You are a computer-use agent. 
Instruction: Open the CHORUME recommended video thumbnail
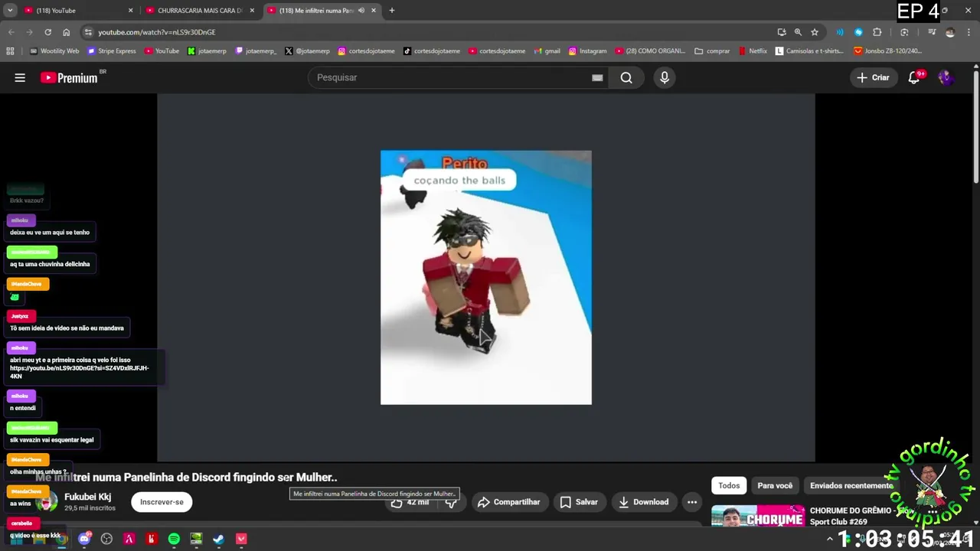click(x=758, y=517)
